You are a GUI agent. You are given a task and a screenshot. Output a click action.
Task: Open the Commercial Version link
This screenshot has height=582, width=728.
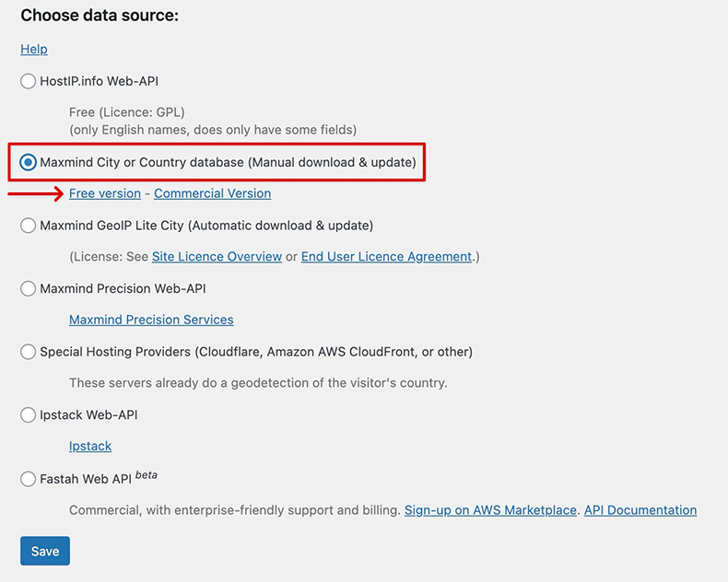213,193
